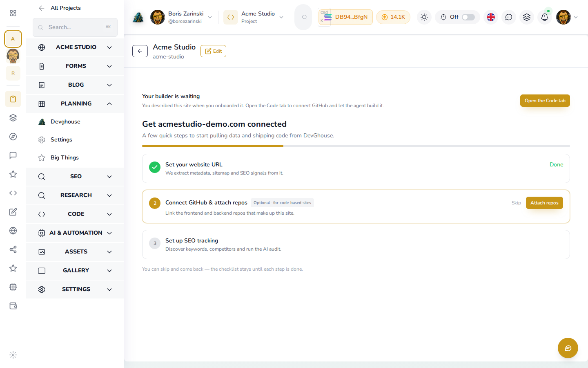The height and width of the screenshot is (368, 588).
Task: Click the gear icon at bottom of left rail
Action: point(13,355)
